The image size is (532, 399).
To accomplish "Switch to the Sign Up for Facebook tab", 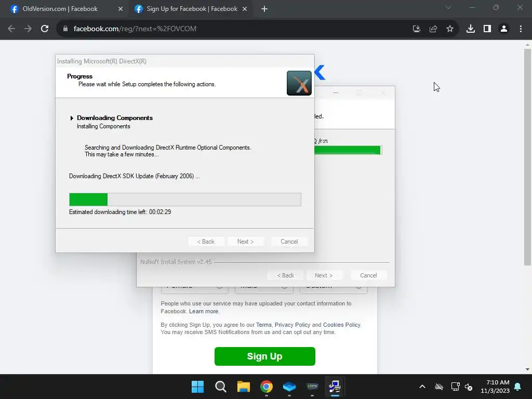I will pos(191,9).
